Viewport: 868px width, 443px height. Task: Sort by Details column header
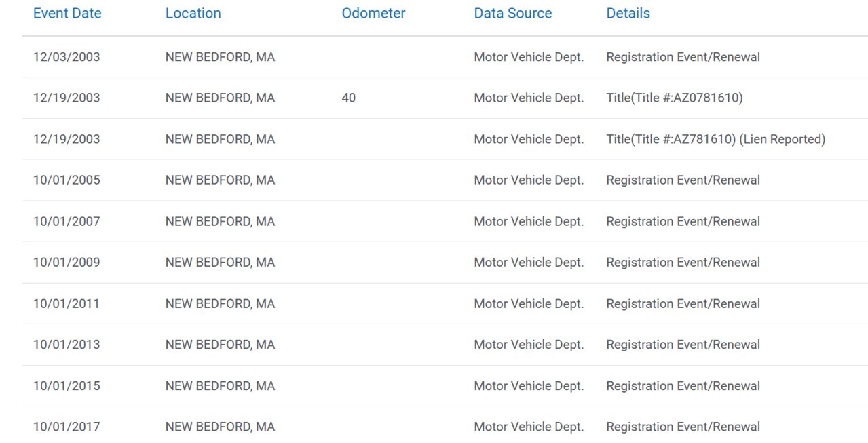click(628, 14)
